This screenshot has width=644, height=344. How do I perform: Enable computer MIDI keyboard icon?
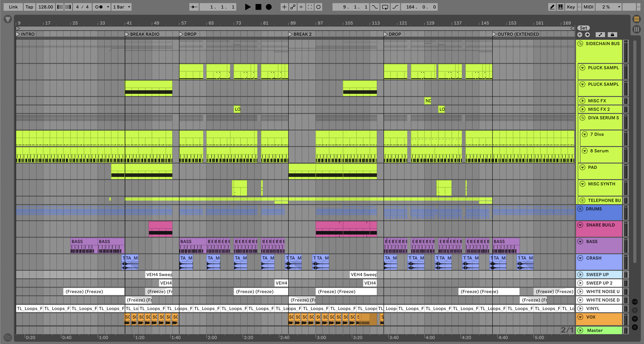(561, 7)
